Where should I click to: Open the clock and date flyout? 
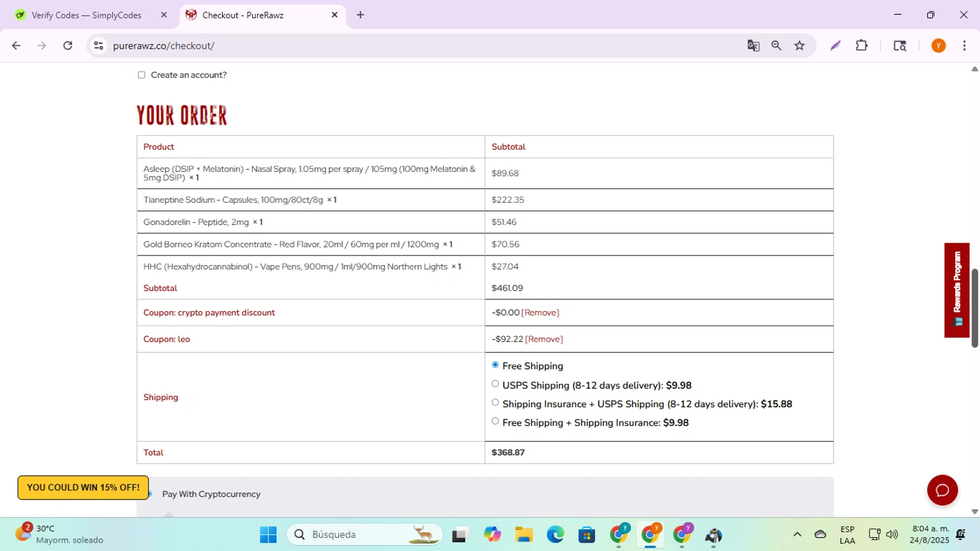[930, 535]
